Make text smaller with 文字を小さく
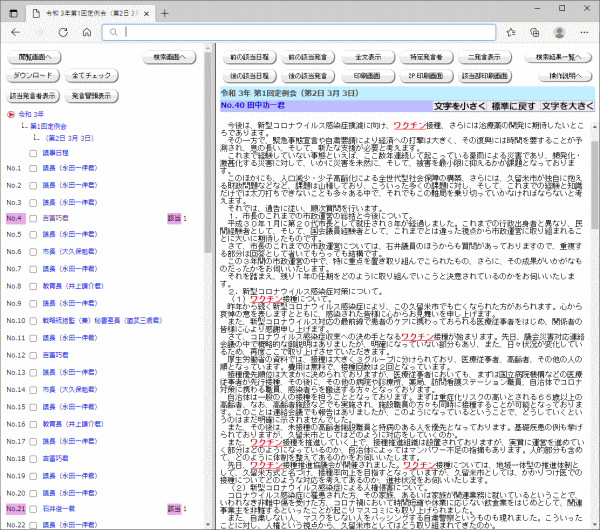The width and height of the screenshot is (600, 530). [x=459, y=106]
